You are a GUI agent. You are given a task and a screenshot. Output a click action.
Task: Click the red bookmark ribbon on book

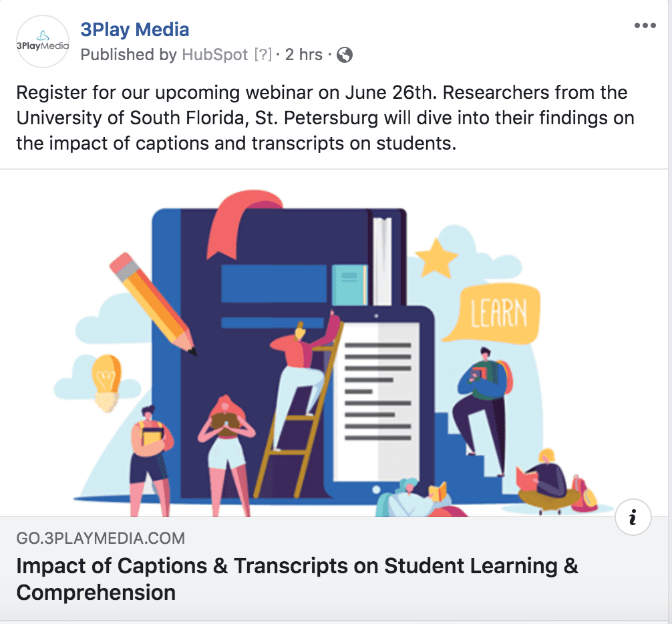(243, 224)
